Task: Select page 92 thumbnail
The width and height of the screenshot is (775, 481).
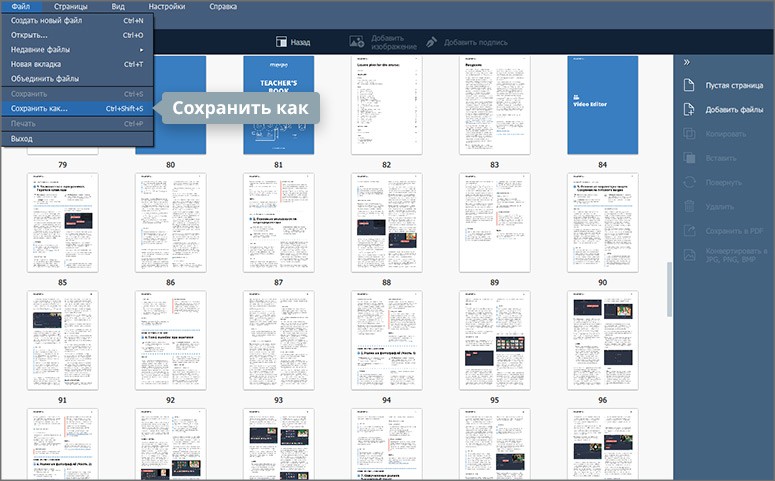Action: (171, 340)
